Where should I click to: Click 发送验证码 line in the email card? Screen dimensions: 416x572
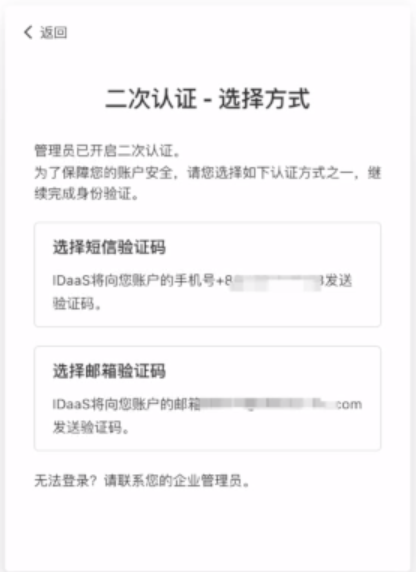tap(91, 427)
